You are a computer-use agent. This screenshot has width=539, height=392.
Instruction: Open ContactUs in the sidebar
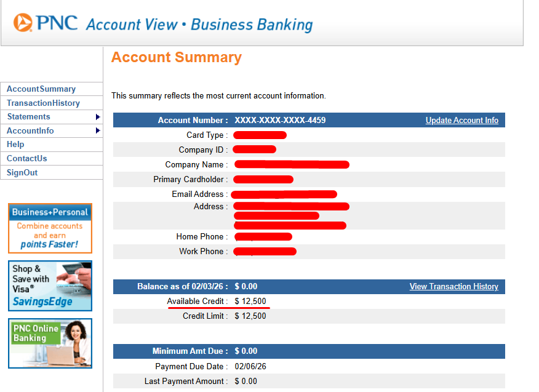(x=27, y=159)
